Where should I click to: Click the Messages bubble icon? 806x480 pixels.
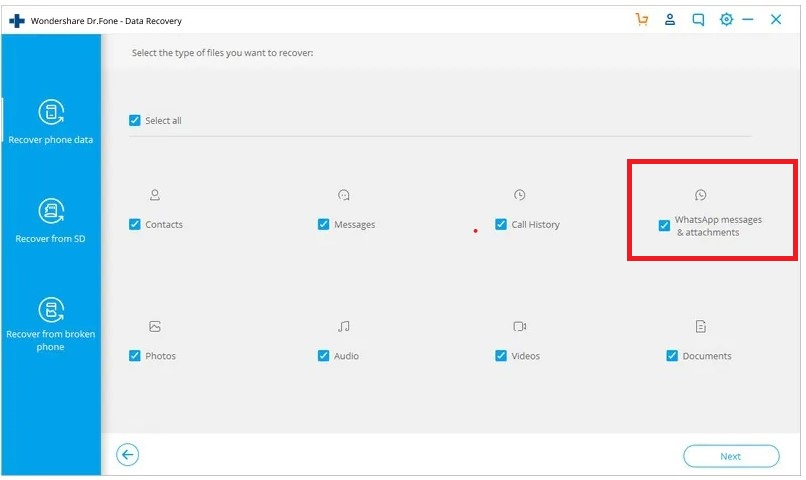pyautogui.click(x=343, y=195)
